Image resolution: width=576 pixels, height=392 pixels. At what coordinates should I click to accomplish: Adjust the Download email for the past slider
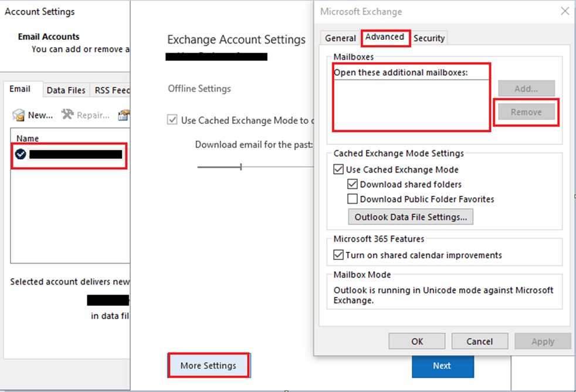tap(241, 167)
